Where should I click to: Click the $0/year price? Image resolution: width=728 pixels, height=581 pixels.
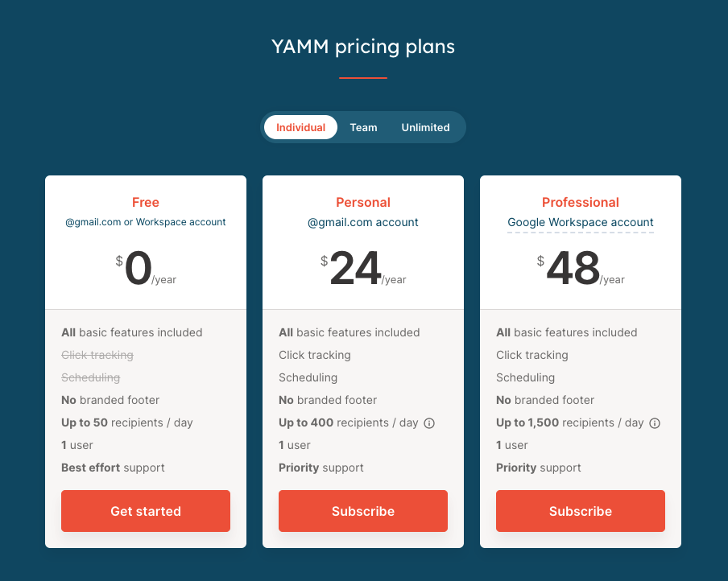tap(146, 269)
